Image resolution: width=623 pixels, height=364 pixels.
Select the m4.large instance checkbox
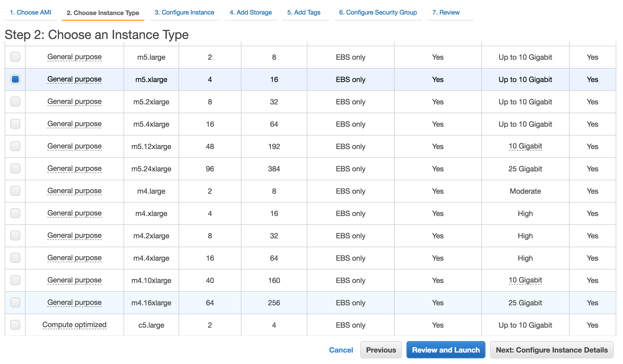[x=15, y=191]
